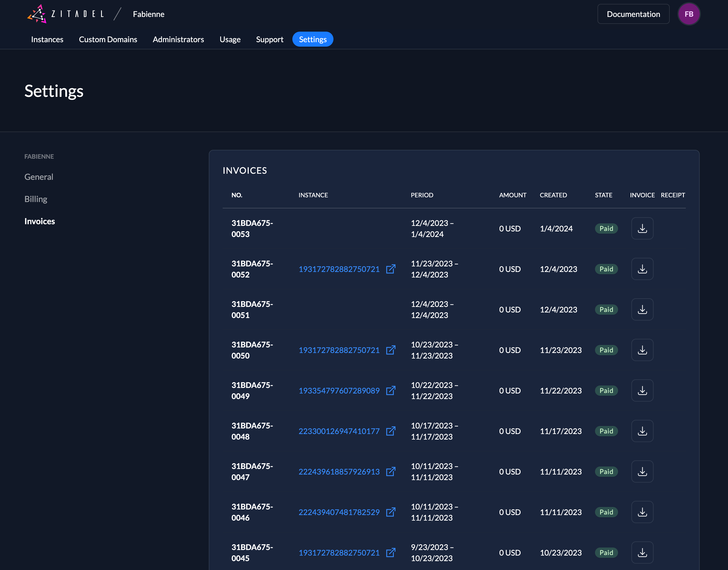
Task: Click the CREATED column header
Action: pyautogui.click(x=553, y=195)
